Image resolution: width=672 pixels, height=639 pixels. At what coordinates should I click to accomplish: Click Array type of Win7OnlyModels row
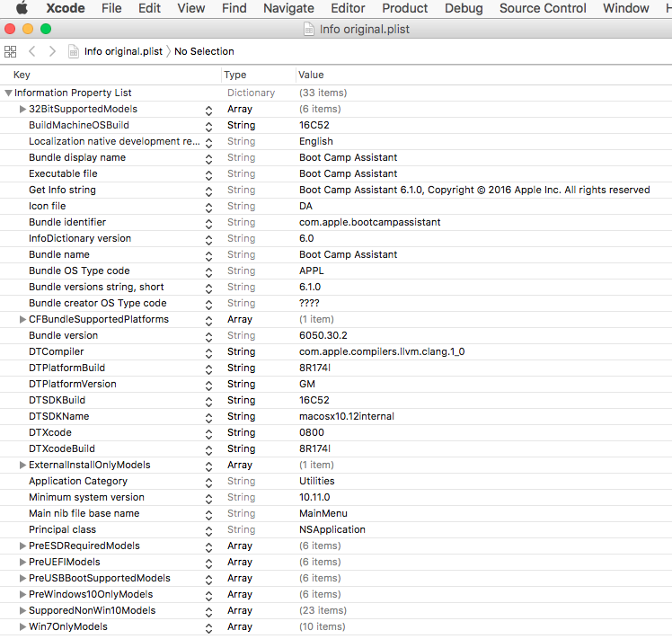pyautogui.click(x=240, y=626)
